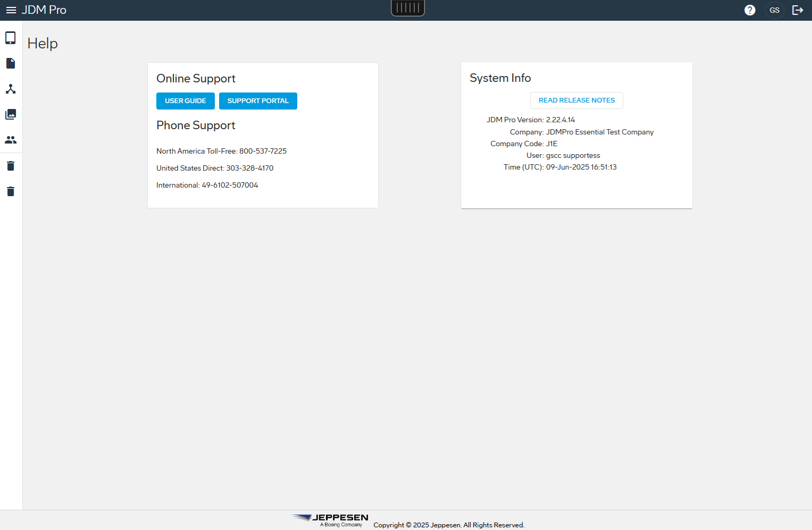Click the System Info heading
The width and height of the screenshot is (812, 530).
point(500,78)
